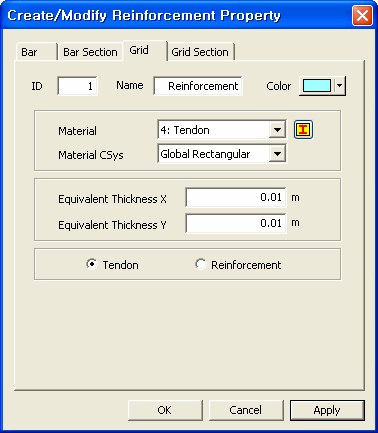Click the OK button
Image resolution: width=378 pixels, height=433 pixels.
coord(165,410)
